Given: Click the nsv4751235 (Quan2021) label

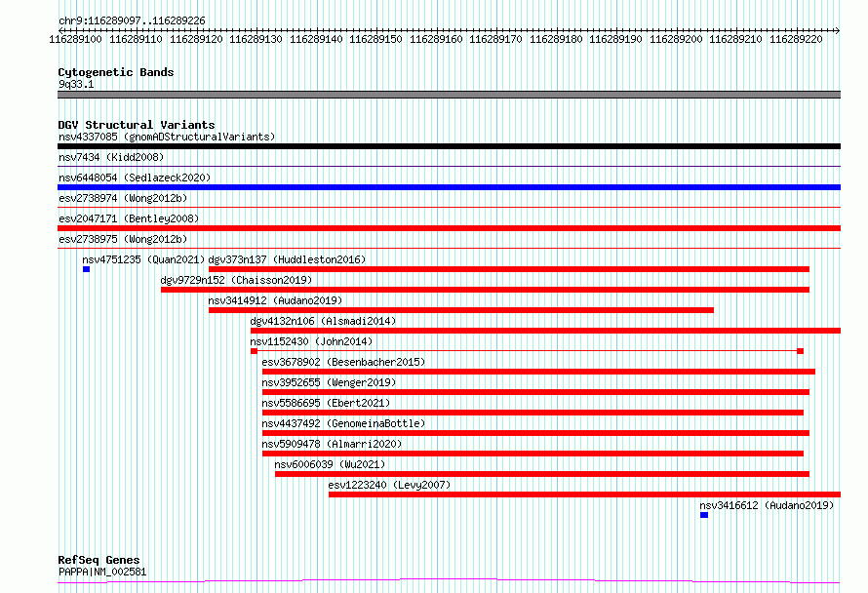Looking at the screenshot, I should (x=143, y=259).
